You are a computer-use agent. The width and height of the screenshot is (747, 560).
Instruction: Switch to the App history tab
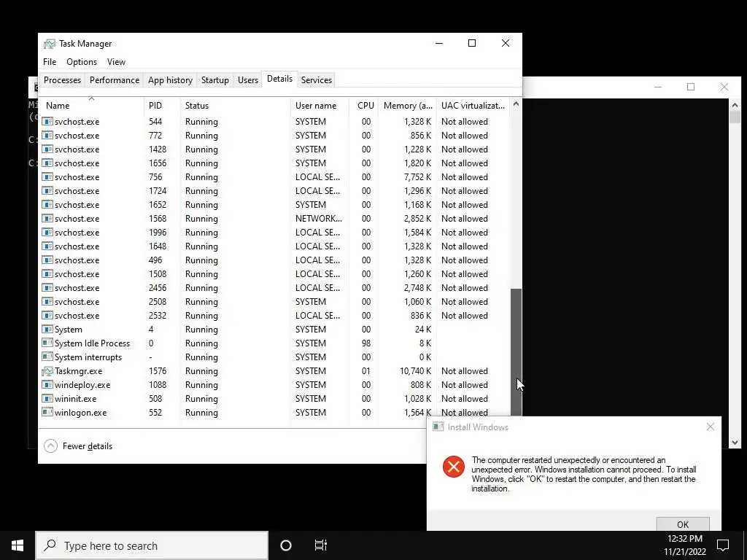pos(170,80)
